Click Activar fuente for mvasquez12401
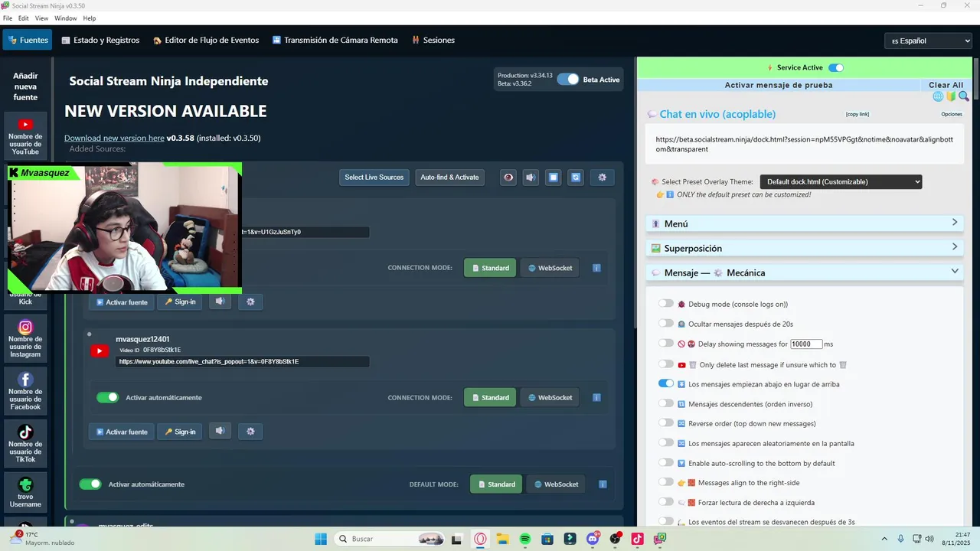The height and width of the screenshot is (551, 980). tap(122, 432)
